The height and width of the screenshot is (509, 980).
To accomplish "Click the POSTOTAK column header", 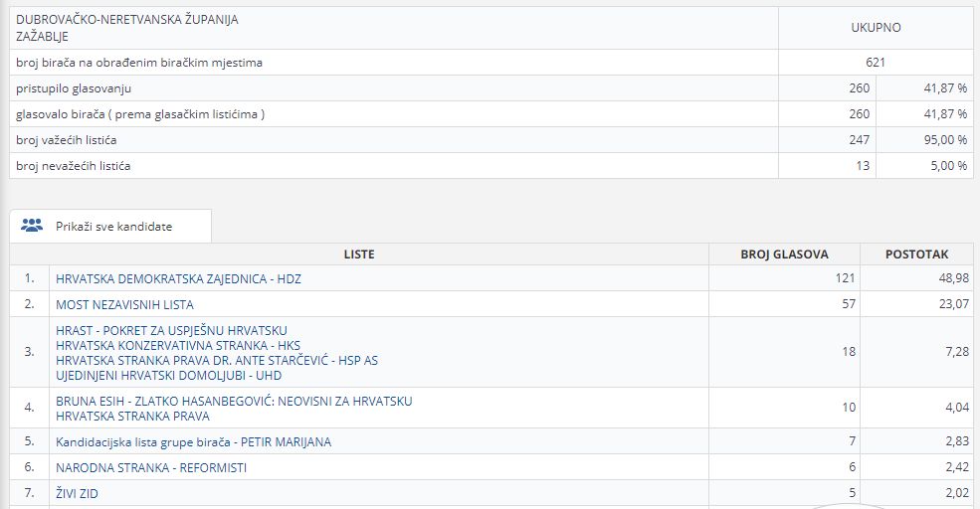I will [916, 254].
